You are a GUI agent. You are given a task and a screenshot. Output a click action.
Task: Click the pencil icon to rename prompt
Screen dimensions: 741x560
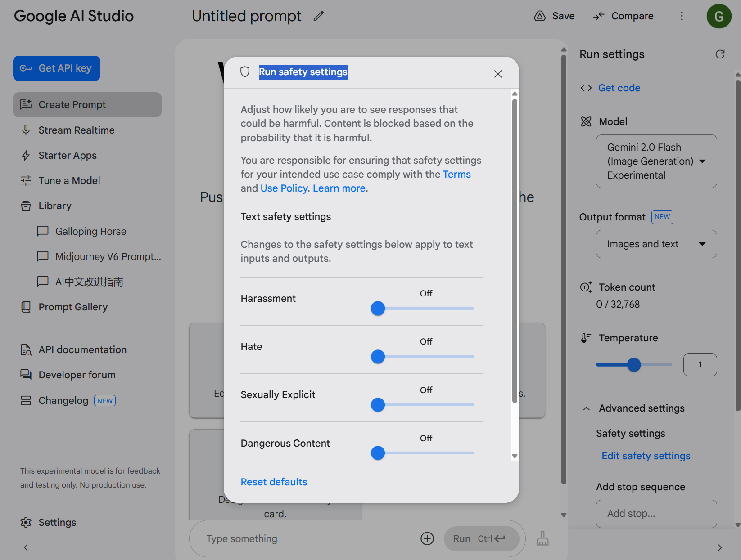click(319, 16)
